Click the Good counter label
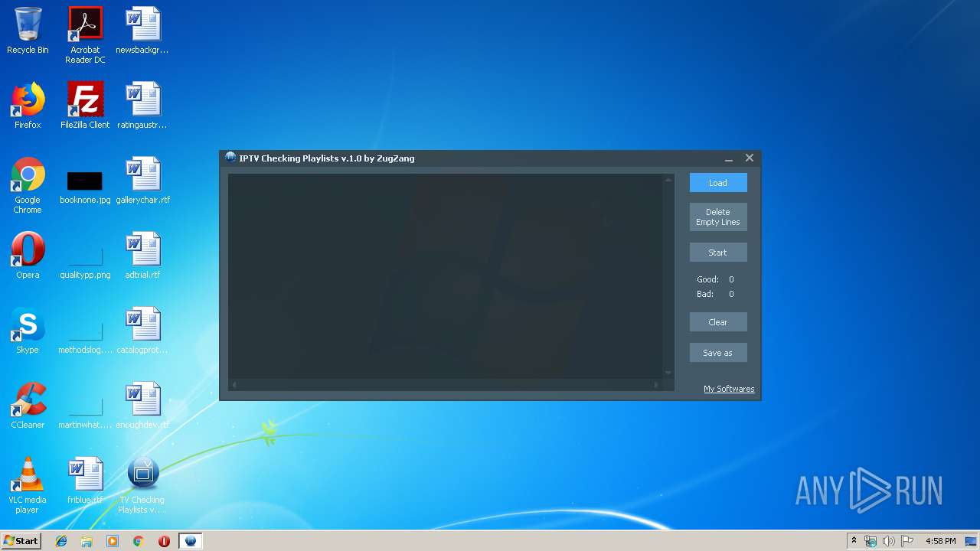This screenshot has width=980, height=551. (707, 280)
